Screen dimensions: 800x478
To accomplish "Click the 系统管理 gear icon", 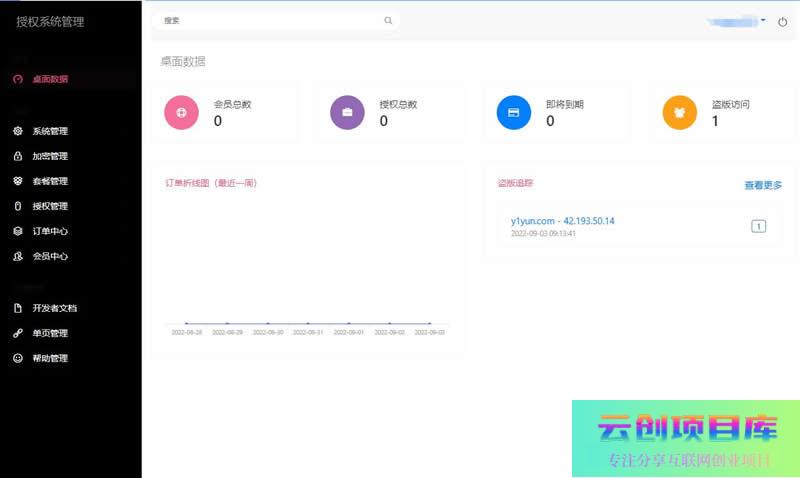I will pyautogui.click(x=18, y=131).
